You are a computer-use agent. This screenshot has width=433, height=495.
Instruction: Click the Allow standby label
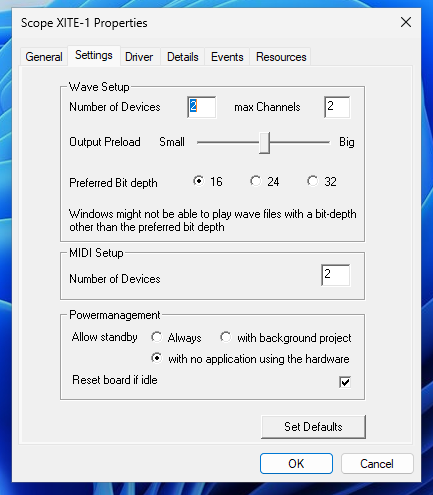click(x=105, y=337)
